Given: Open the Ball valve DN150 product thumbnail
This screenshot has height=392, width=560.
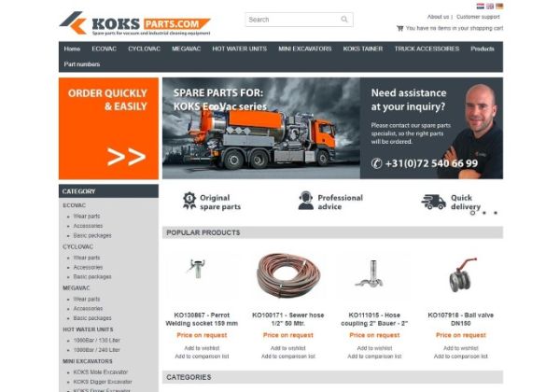Looking at the screenshot, I should click(461, 275).
